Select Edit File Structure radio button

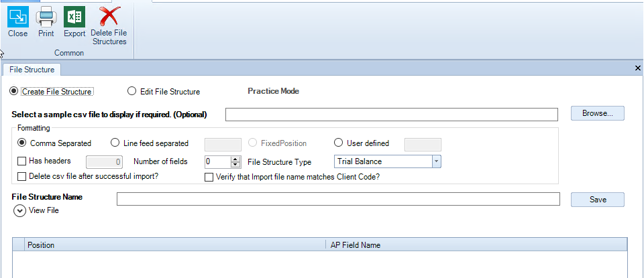[x=132, y=91]
